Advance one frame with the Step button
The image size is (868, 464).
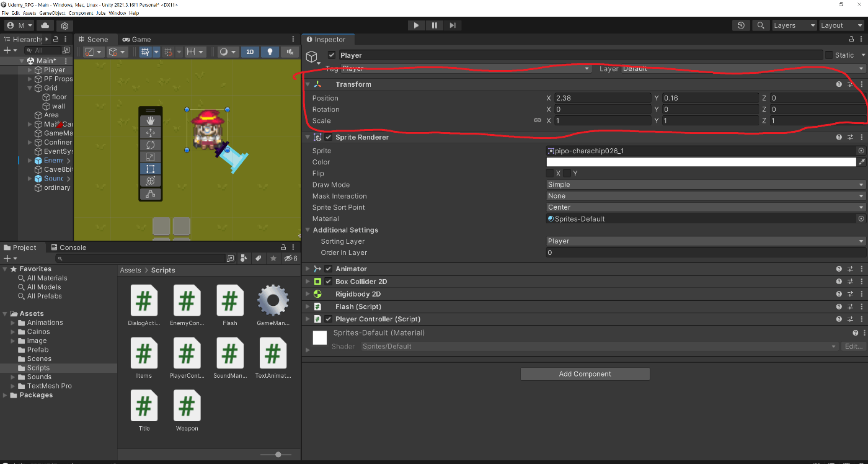(453, 25)
